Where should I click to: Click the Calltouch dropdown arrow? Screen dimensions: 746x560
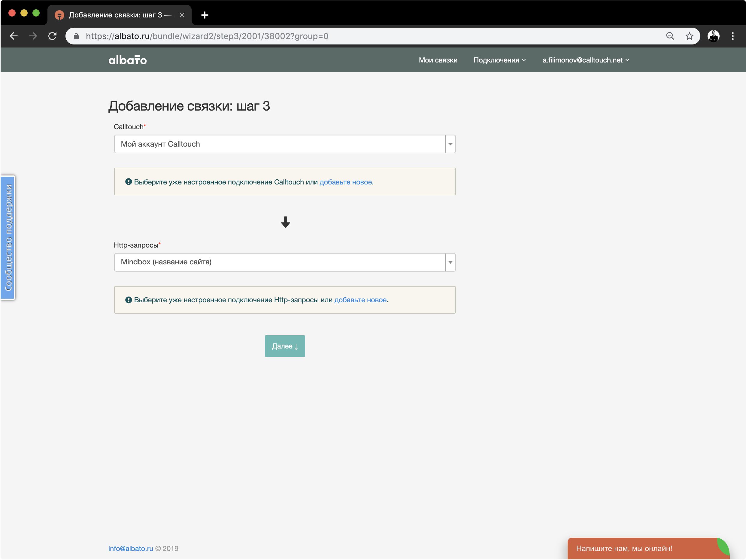pyautogui.click(x=450, y=144)
